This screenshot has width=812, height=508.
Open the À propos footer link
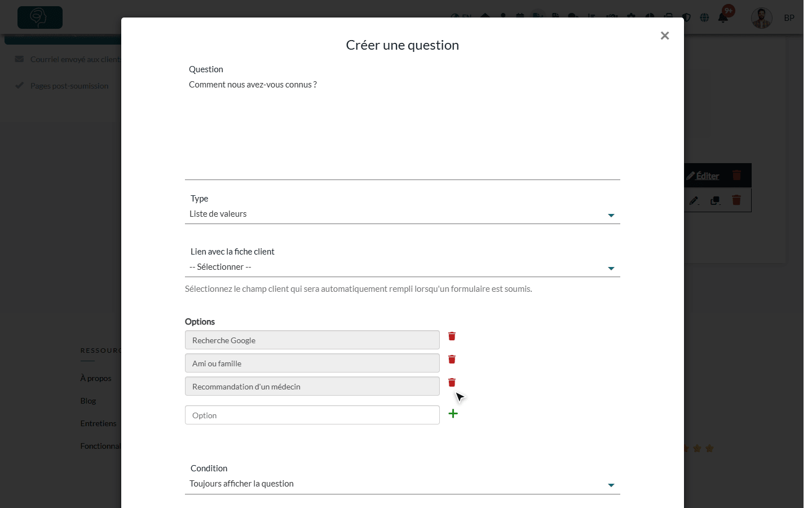point(96,378)
